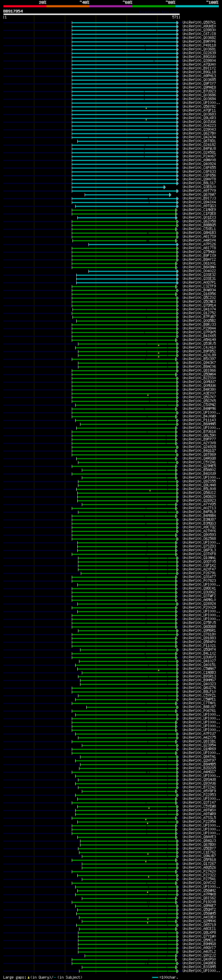The width and height of the screenshot is (222, 980).
Task: Open UniRef100_O04223 entry
Action: click(199, 126)
